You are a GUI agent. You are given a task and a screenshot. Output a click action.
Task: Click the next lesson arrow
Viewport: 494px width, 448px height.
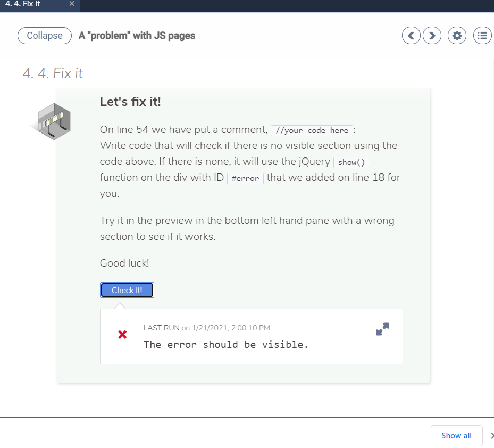[x=432, y=35]
